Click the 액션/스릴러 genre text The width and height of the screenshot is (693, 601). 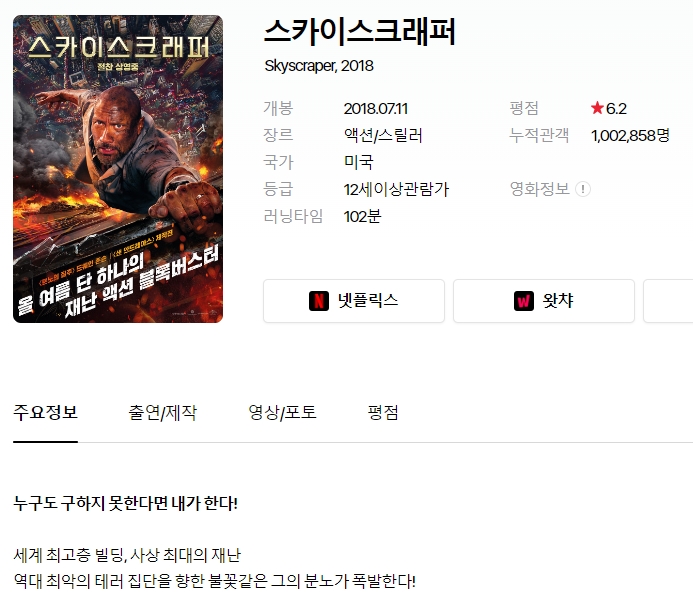(x=383, y=135)
